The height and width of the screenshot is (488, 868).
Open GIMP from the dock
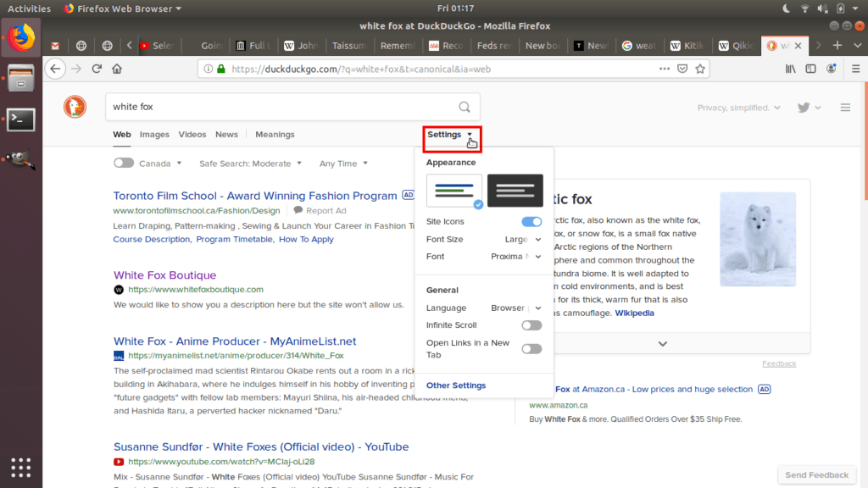click(21, 160)
